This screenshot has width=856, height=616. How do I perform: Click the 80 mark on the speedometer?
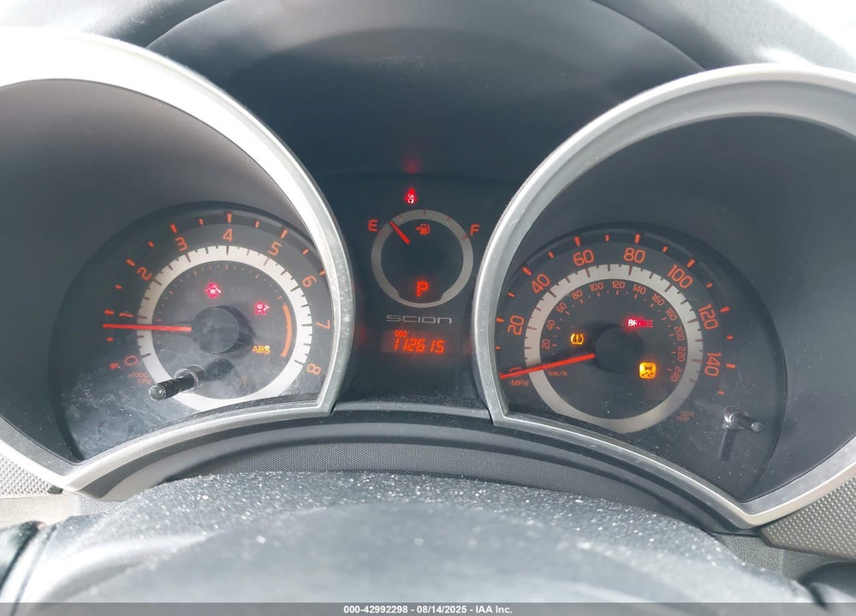coord(634,255)
